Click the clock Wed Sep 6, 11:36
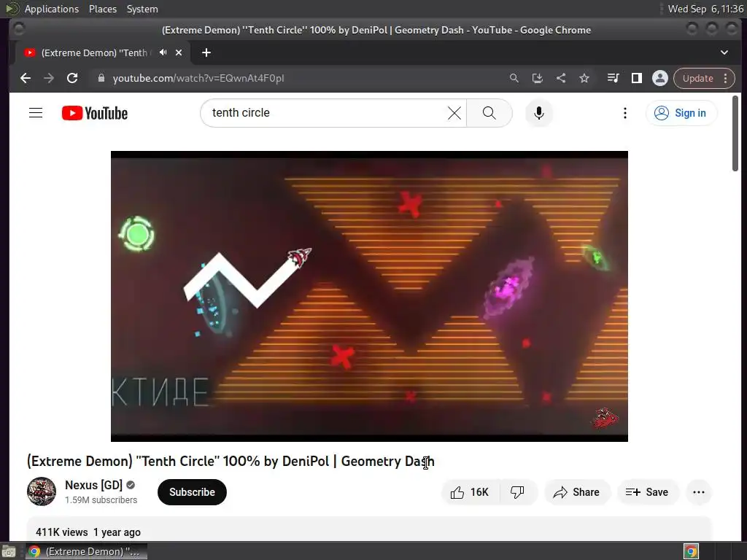747x560 pixels. click(x=705, y=9)
